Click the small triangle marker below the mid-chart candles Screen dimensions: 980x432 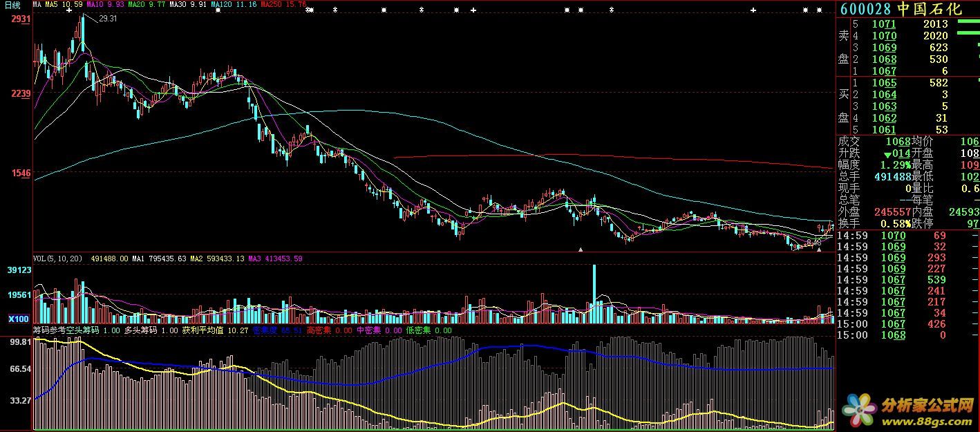[x=581, y=250]
